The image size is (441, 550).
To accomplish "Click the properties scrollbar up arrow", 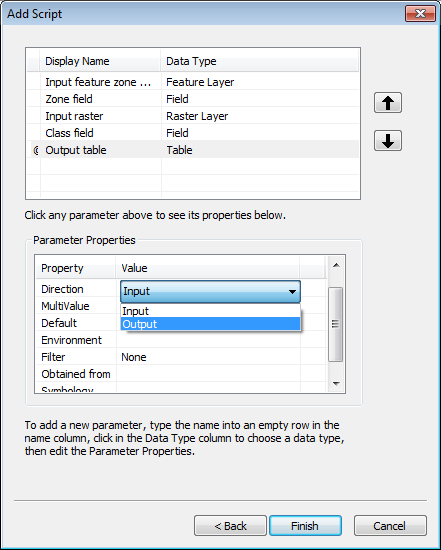I will click(x=336, y=265).
